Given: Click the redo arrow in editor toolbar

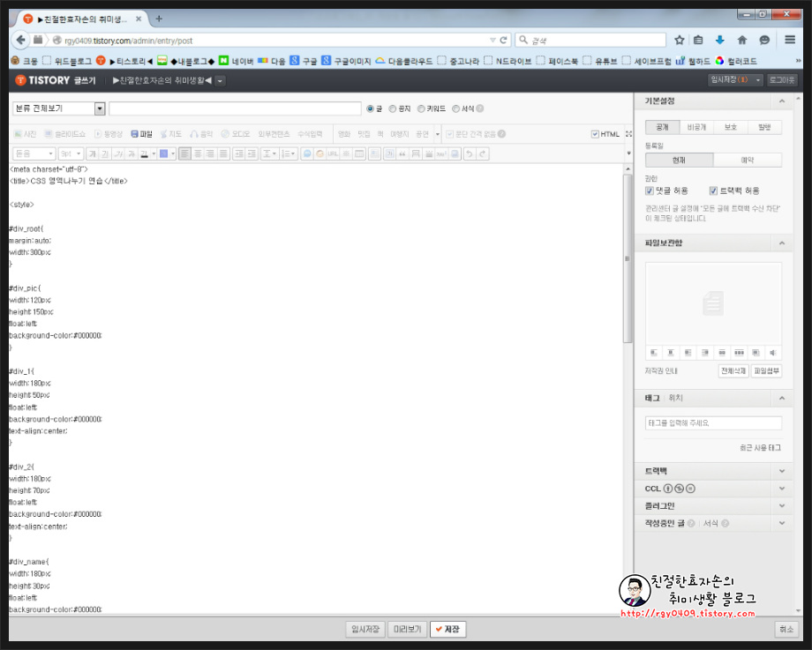Looking at the screenshot, I should coord(483,153).
